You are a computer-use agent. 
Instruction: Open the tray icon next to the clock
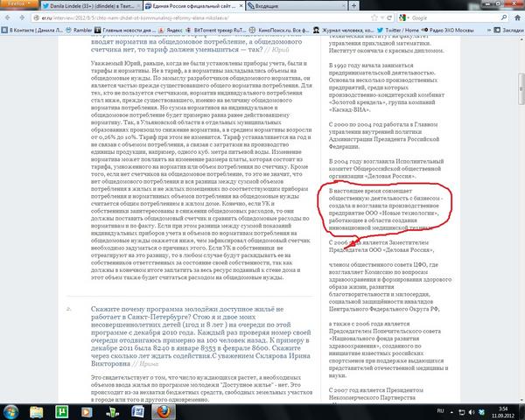(482, 412)
